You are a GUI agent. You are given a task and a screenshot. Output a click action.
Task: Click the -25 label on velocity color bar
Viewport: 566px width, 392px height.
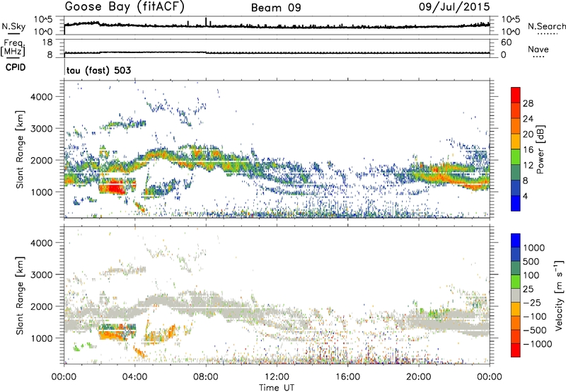532,302
